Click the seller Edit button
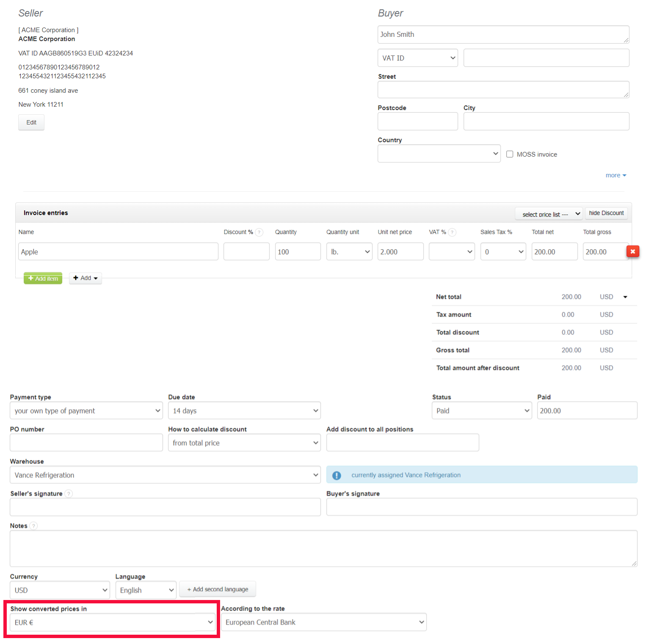662x644 pixels. point(31,123)
